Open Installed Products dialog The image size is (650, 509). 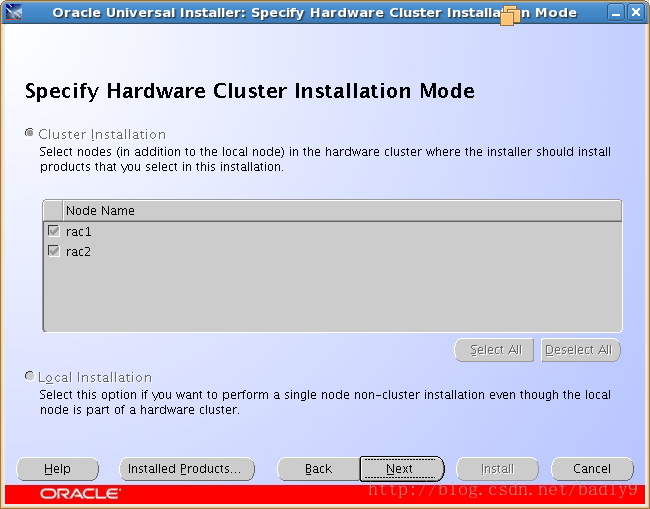click(x=187, y=469)
